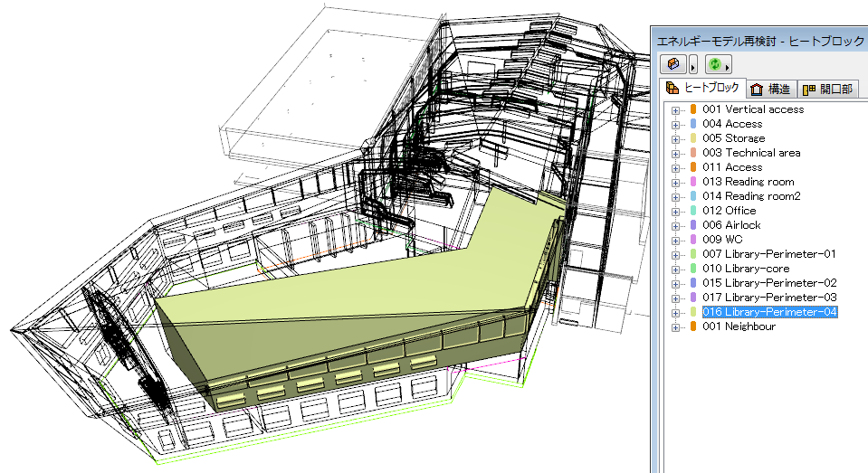Image resolution: width=868 pixels, height=473 pixels.
Task: Select 014 Reading room2 heat block
Action: pos(751,196)
